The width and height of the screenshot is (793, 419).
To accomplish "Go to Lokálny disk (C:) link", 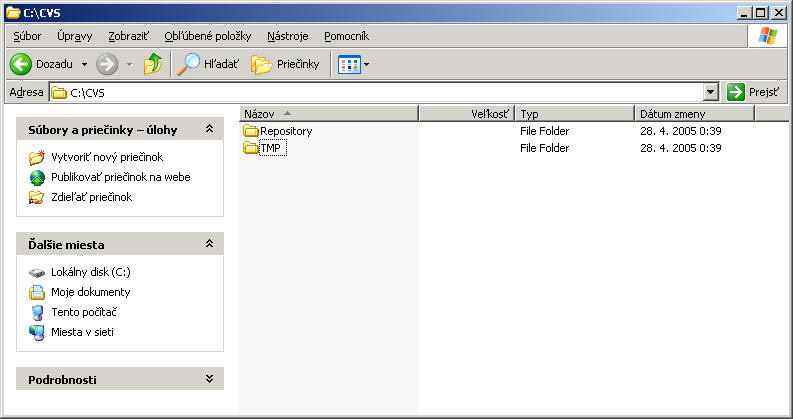I will [91, 272].
